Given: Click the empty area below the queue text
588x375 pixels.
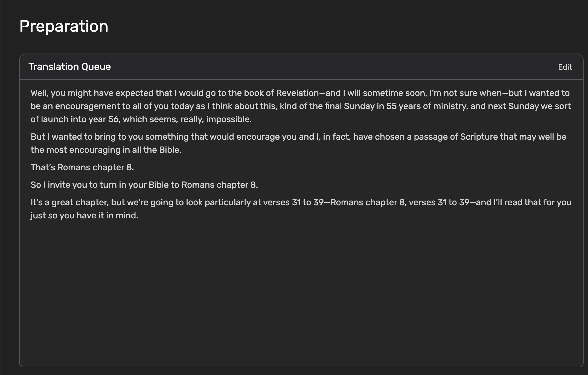Looking at the screenshot, I should pyautogui.click(x=301, y=290).
